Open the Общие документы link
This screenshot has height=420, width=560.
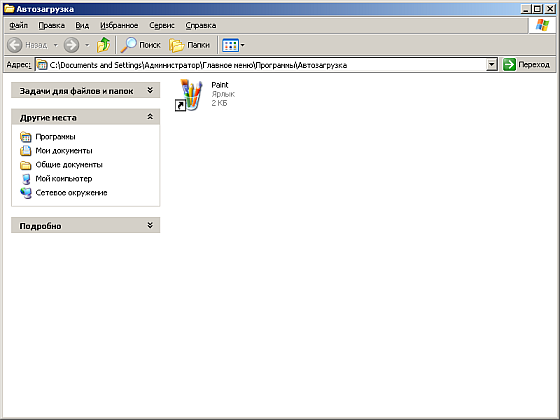tap(69, 165)
